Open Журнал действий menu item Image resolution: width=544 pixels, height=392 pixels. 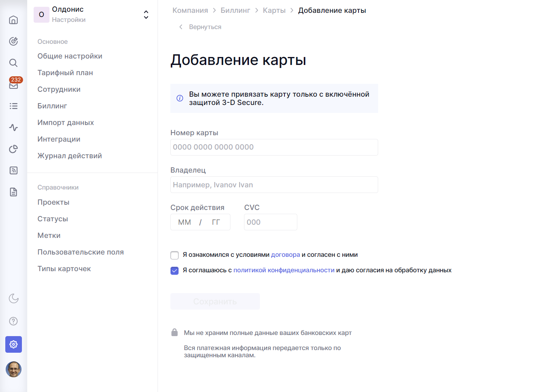point(70,156)
